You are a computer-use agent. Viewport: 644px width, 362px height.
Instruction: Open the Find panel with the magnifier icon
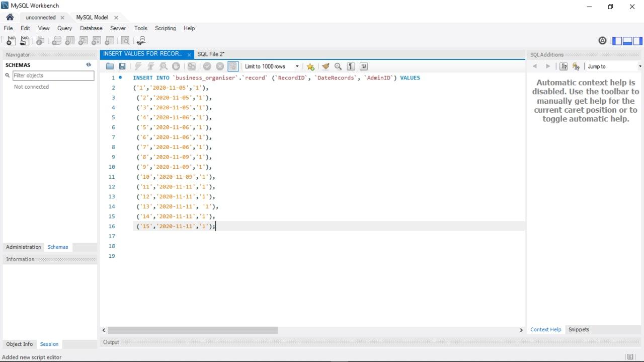pyautogui.click(x=338, y=66)
